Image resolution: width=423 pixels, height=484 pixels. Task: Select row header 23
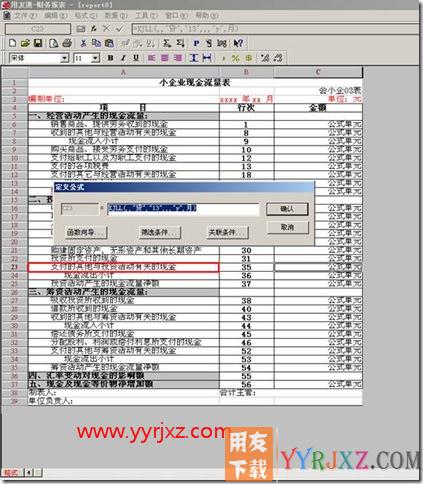[14, 267]
